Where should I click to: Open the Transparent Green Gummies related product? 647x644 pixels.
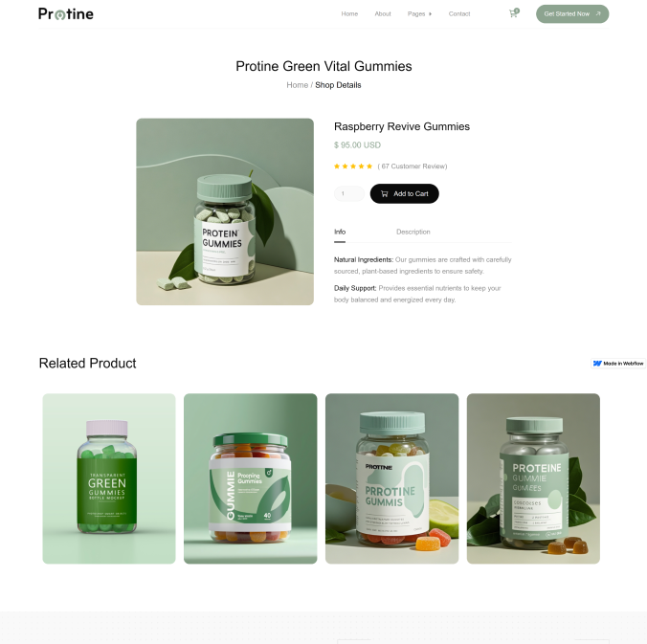109,478
